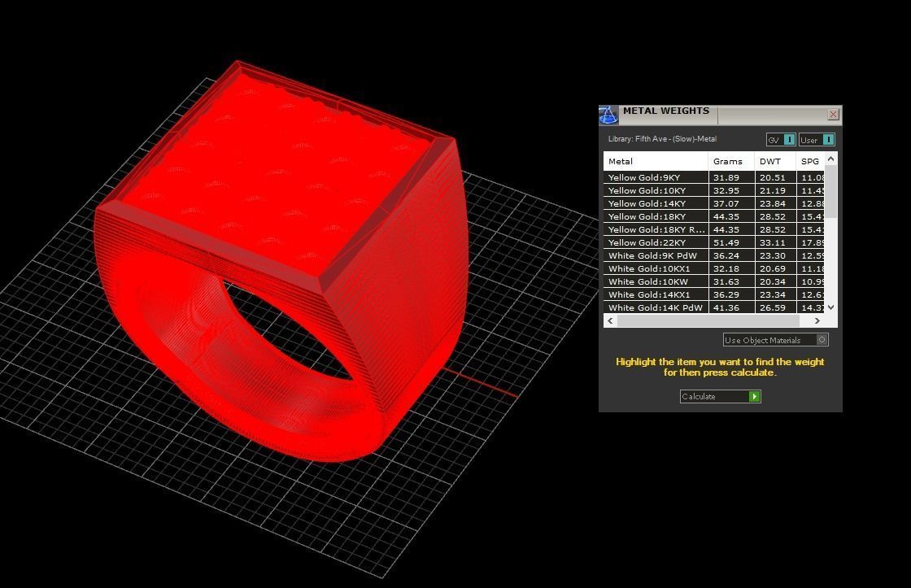
Task: Click the 36.24 grams cell
Action: pyautogui.click(x=731, y=255)
